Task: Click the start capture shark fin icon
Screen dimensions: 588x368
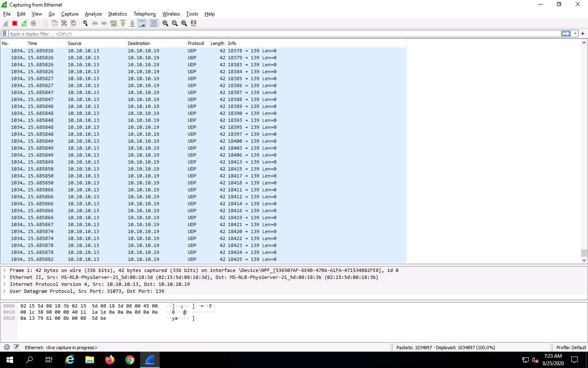Action: coord(6,23)
